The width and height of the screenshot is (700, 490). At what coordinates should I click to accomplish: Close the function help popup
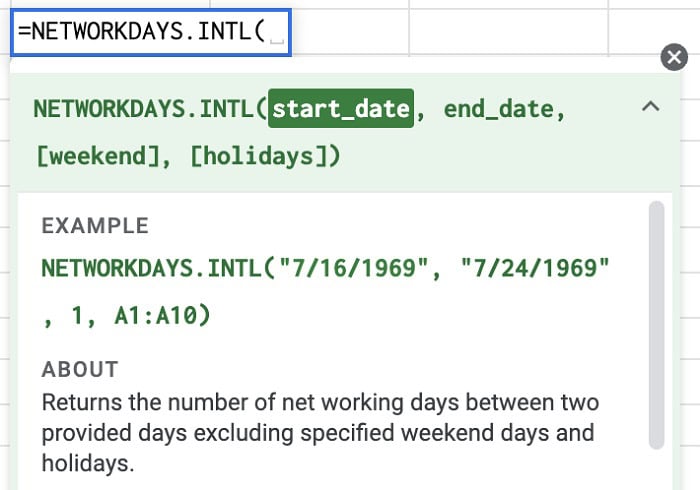point(675,58)
